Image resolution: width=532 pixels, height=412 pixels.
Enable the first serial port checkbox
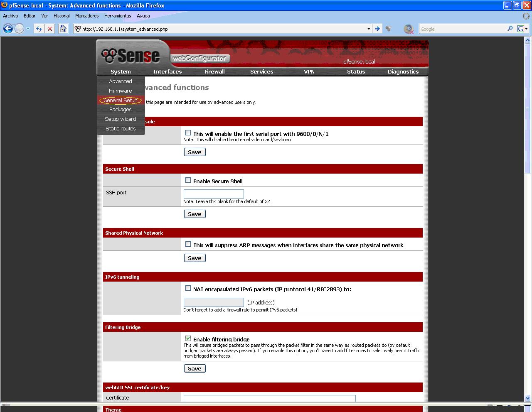coord(188,133)
